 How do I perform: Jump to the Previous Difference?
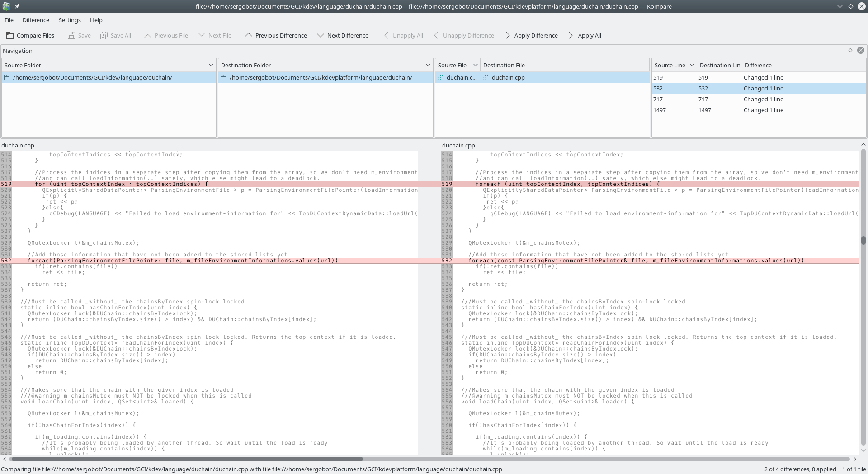248,35
